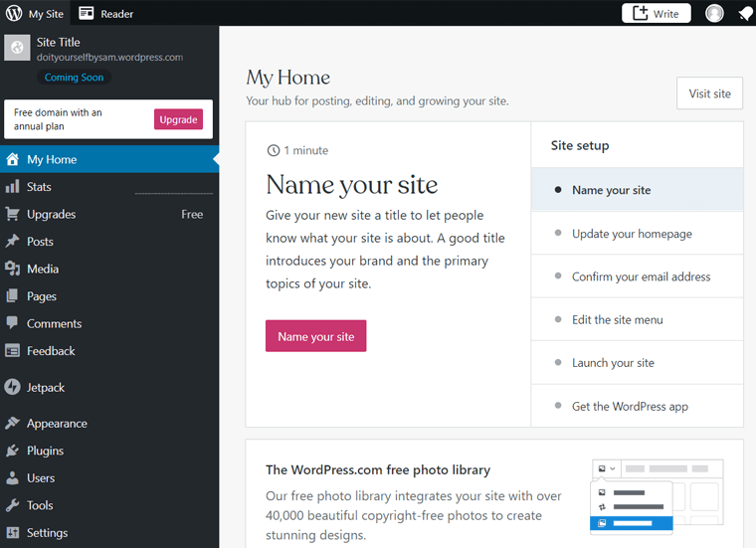This screenshot has width=756, height=548.
Task: Open the Upgrades menu item
Action: (x=51, y=214)
